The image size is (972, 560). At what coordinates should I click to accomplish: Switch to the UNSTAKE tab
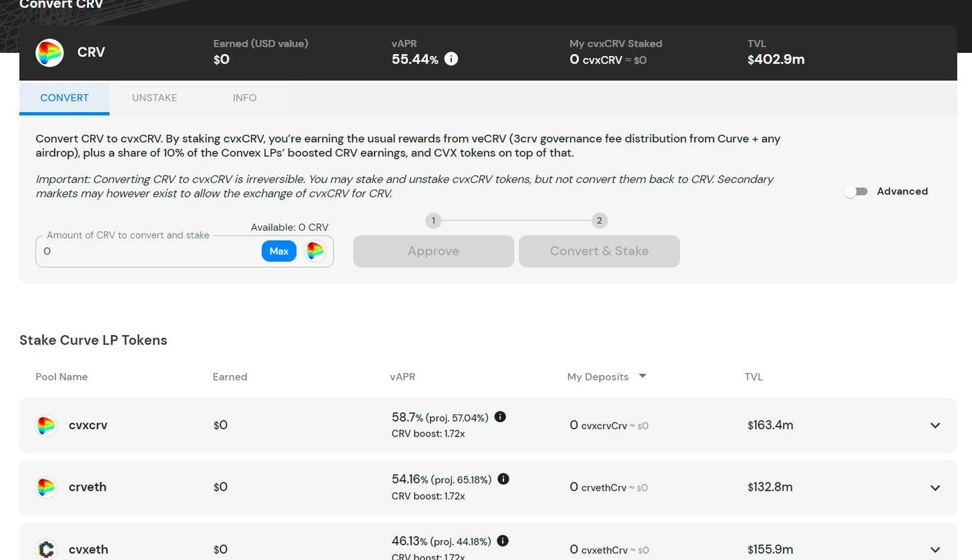[x=154, y=97]
